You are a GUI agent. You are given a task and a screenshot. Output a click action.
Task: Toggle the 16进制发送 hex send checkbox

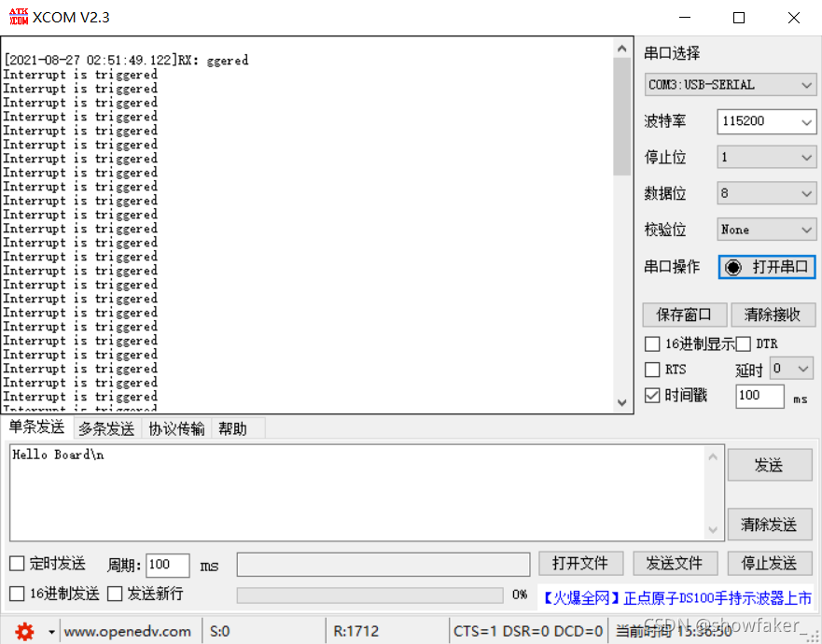point(17,595)
